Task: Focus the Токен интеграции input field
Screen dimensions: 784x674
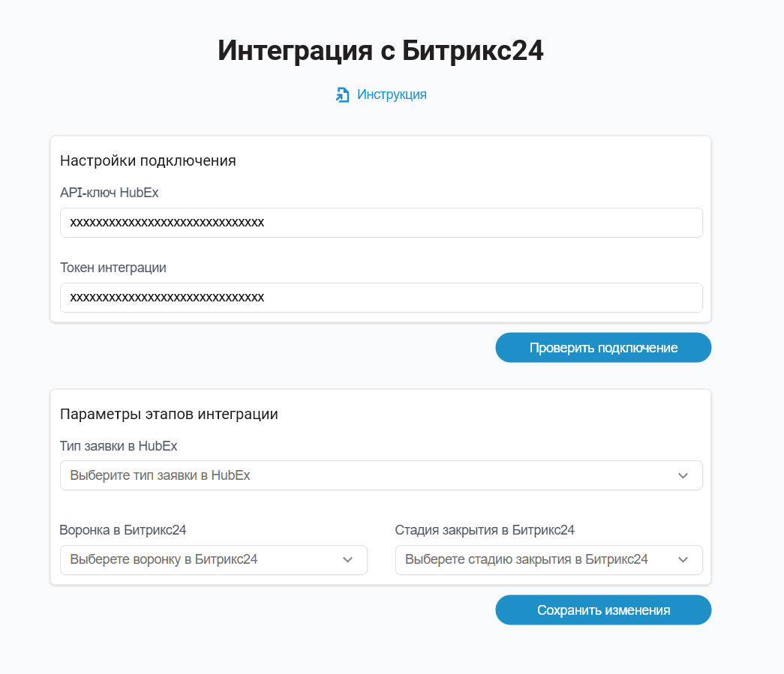Action: pos(381,298)
